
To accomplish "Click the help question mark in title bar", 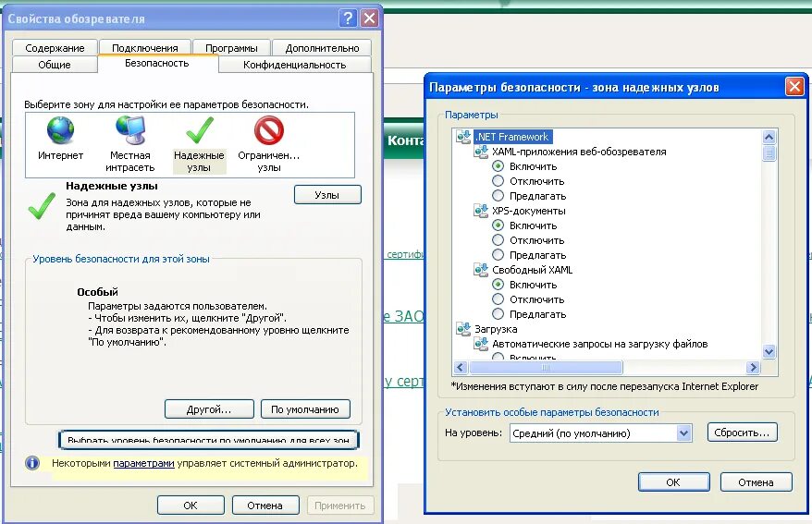I will 348,18.
